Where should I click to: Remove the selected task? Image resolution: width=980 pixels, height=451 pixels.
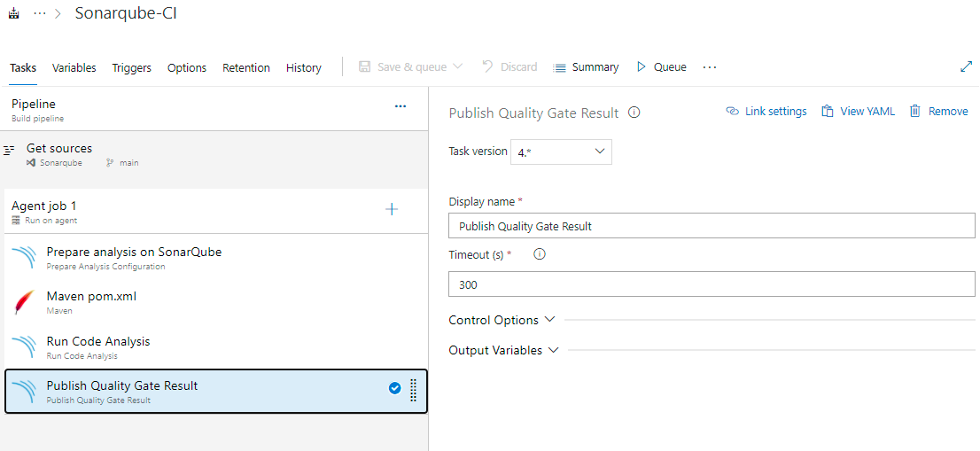point(938,112)
